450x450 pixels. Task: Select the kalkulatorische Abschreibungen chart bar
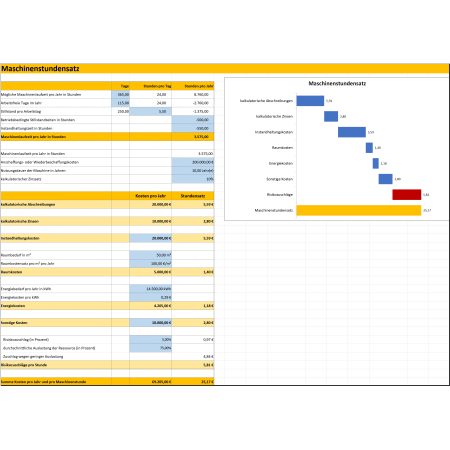[310, 101]
